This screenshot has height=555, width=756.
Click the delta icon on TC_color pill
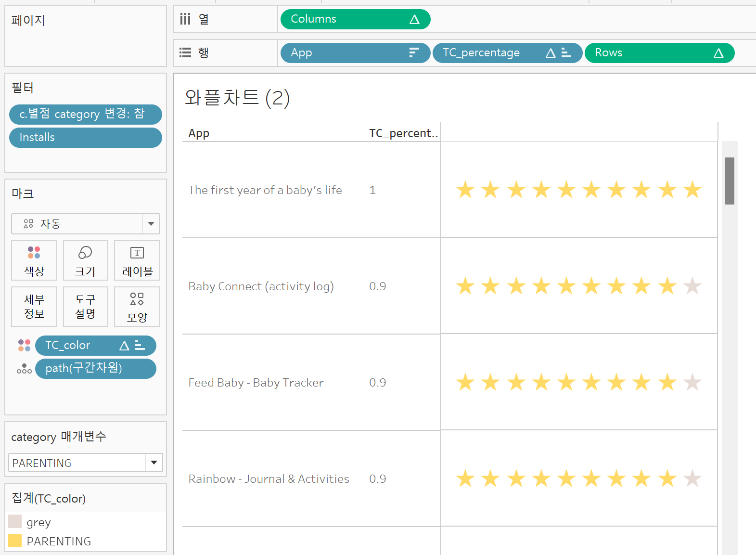124,346
